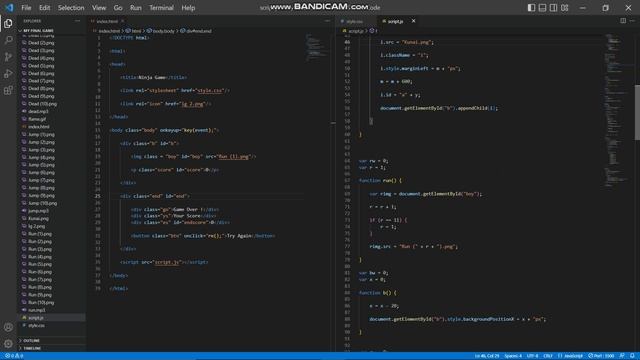Open the View menu

click(99, 8)
